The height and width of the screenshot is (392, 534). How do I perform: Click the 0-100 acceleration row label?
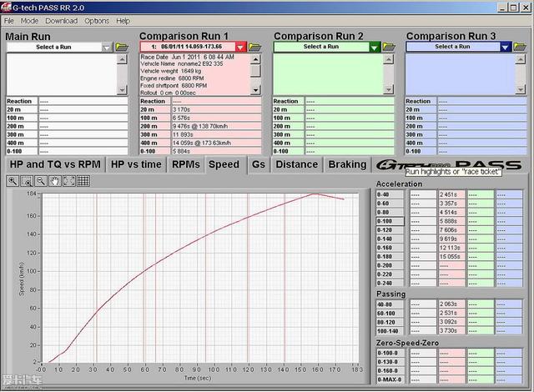coord(390,221)
